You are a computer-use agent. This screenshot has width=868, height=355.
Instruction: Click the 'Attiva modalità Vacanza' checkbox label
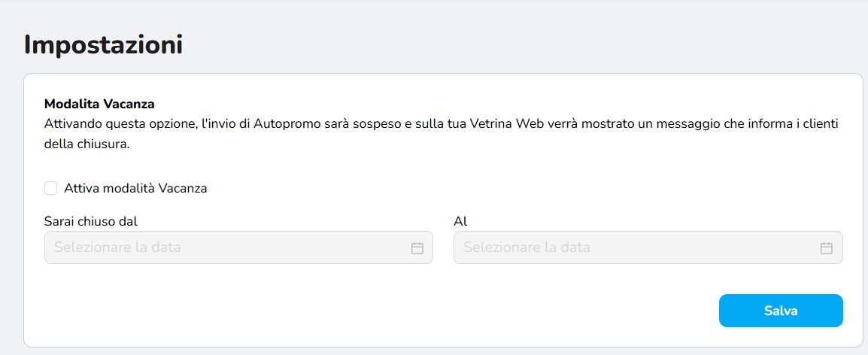[135, 188]
